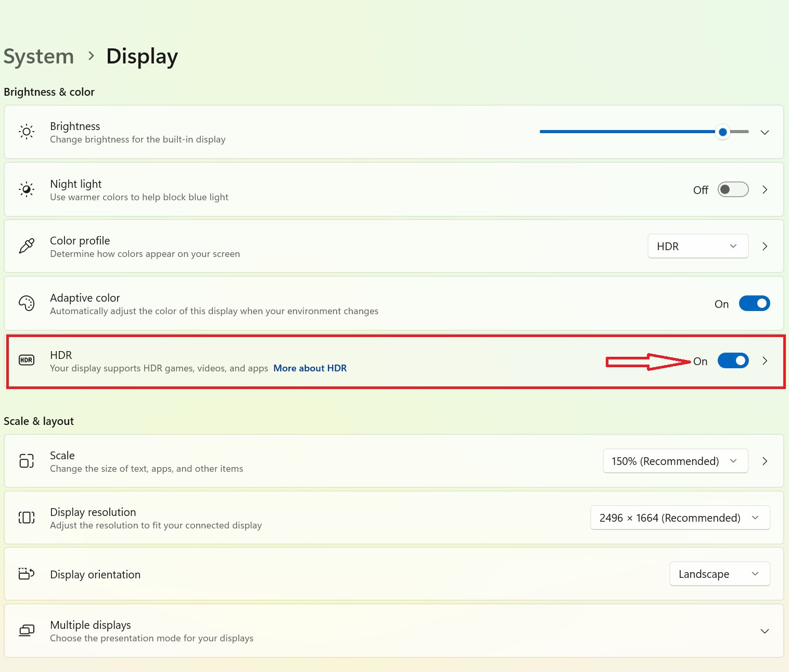This screenshot has height=672, width=789.
Task: Turn off the Adaptive color toggle
Action: [754, 303]
